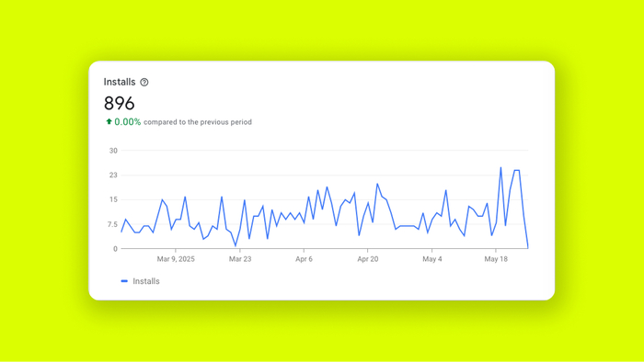Click the 30 y-axis label
644x362 pixels.
point(113,151)
